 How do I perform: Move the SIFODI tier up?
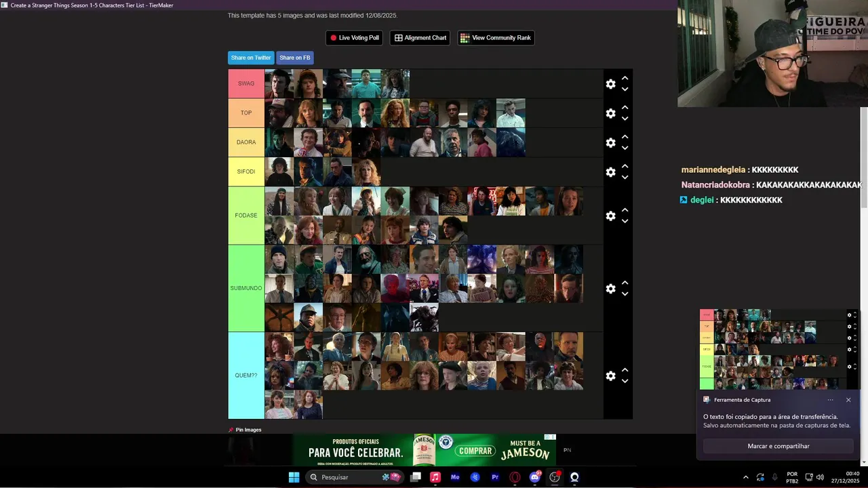pos(625,167)
